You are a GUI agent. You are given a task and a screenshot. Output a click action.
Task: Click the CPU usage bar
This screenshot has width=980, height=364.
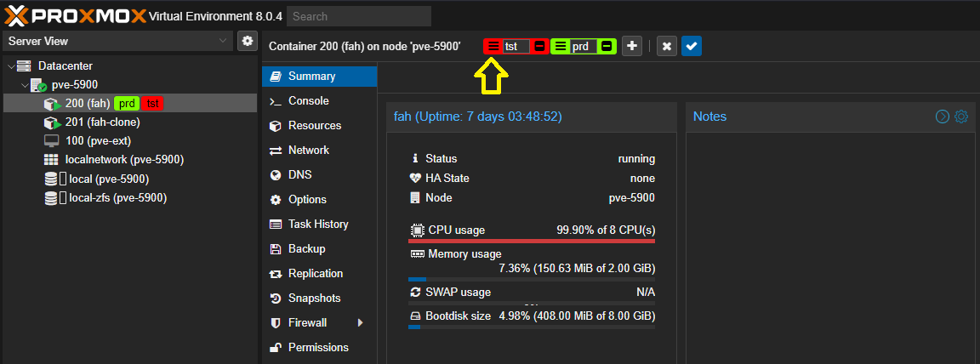pyautogui.click(x=531, y=241)
